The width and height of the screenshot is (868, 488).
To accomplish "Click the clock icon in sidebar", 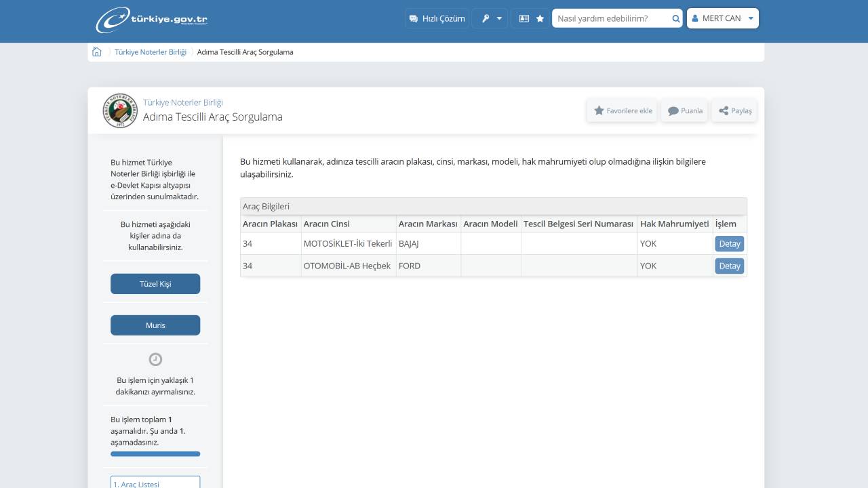I will [x=155, y=359].
